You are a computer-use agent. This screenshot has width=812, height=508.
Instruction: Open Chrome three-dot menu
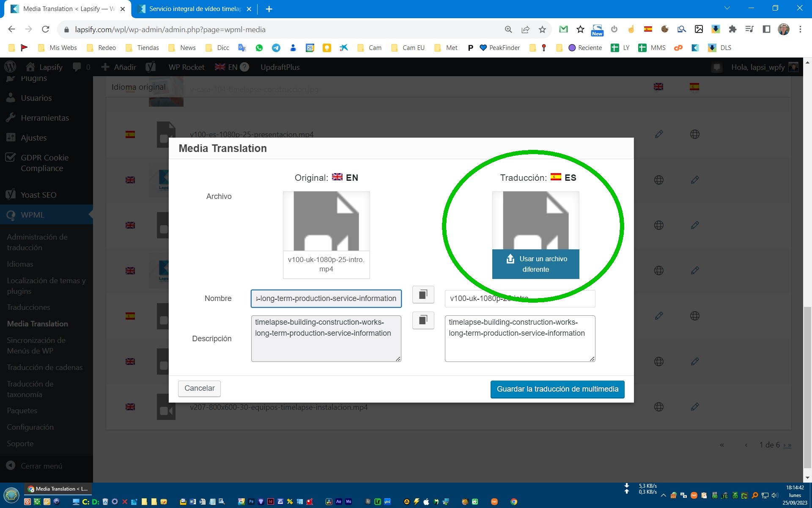pyautogui.click(x=800, y=29)
